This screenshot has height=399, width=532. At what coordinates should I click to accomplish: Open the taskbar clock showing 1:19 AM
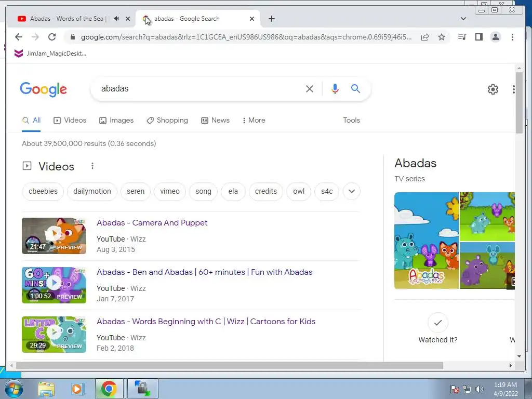tap(506, 389)
